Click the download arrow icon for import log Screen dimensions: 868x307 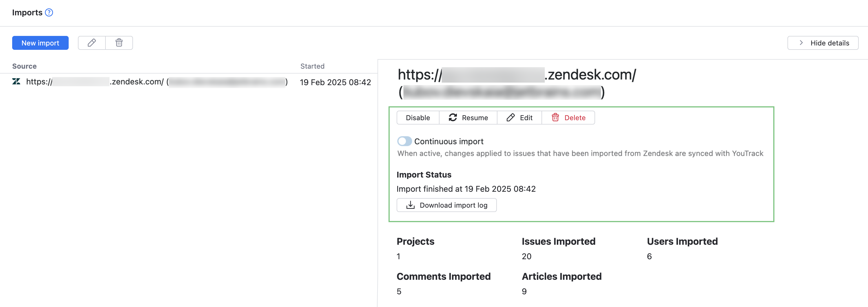coord(410,205)
